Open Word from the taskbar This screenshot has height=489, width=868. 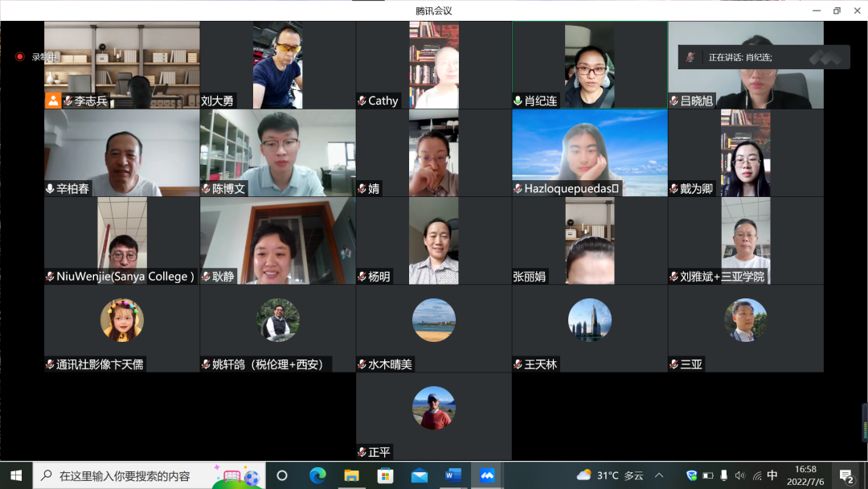point(452,475)
